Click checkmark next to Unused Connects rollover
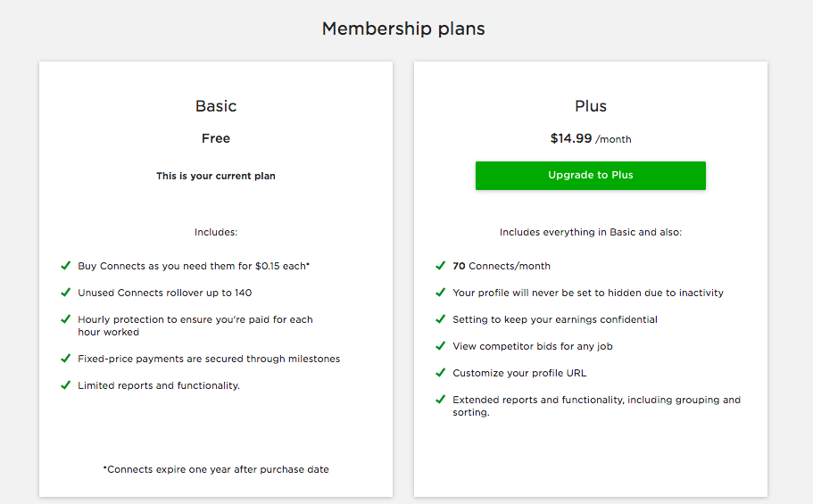Screen dimensions: 813x504 click(x=65, y=293)
